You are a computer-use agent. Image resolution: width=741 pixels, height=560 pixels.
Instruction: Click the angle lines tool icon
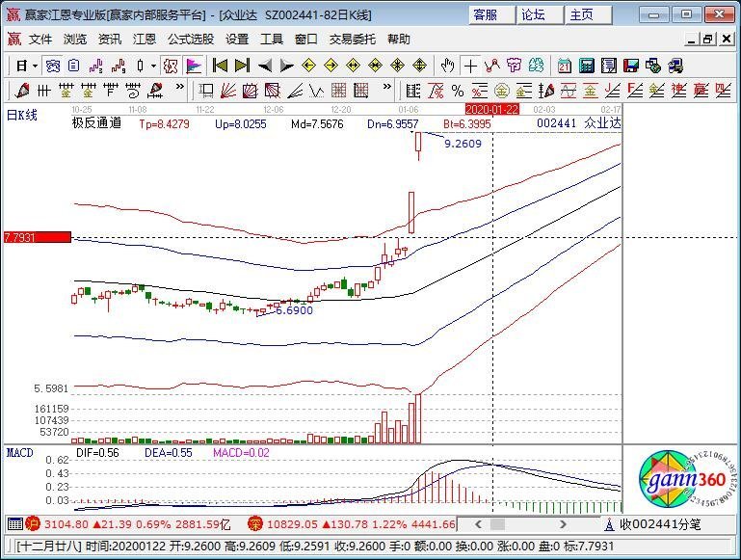(x=295, y=91)
